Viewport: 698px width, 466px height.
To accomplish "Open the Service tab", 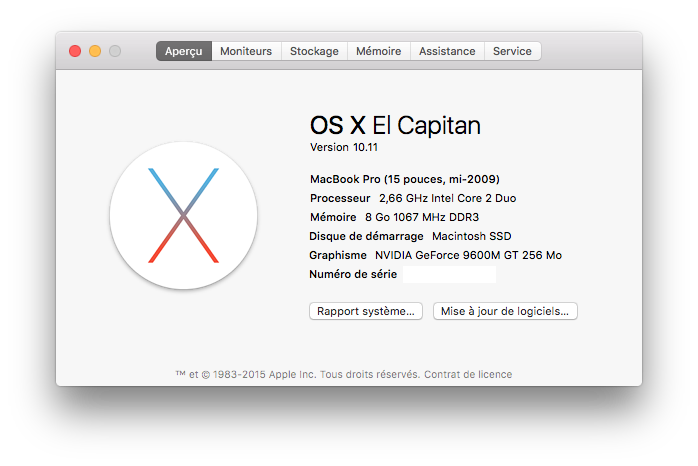I will click(x=512, y=51).
